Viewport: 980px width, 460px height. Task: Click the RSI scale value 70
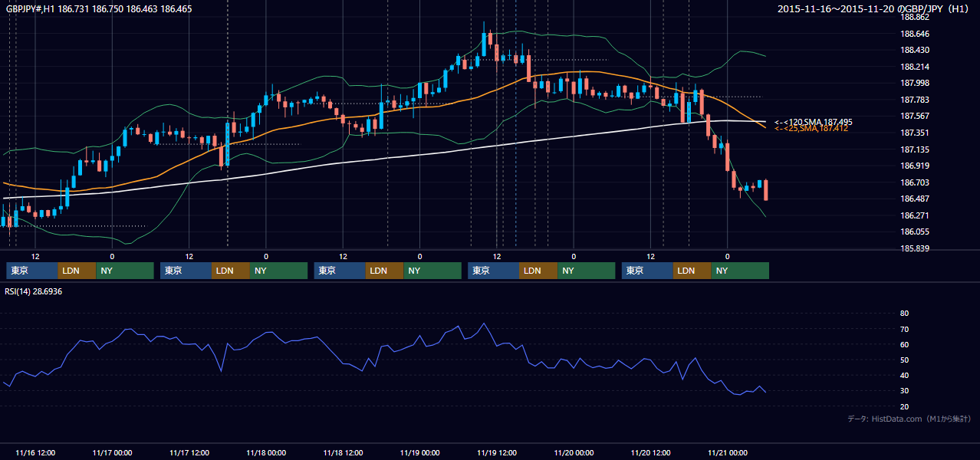tap(904, 330)
